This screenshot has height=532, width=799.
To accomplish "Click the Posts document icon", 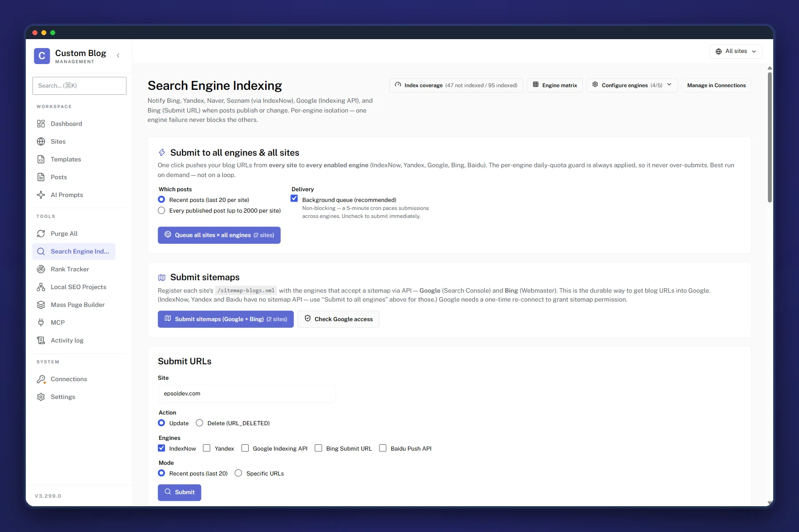I will tap(41, 177).
